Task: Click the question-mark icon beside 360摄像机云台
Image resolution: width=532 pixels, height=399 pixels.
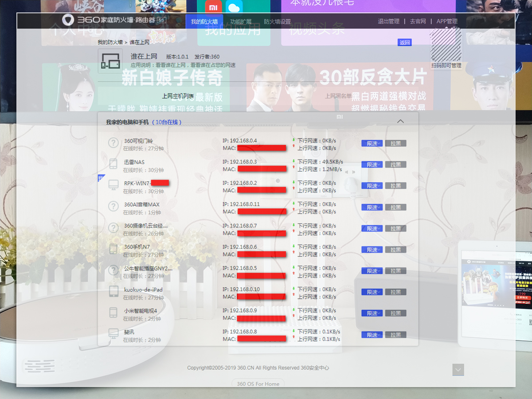Action: tap(113, 228)
